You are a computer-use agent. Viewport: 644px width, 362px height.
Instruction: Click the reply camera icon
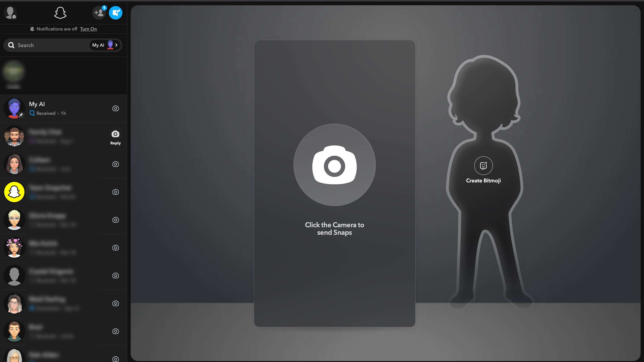coord(115,134)
